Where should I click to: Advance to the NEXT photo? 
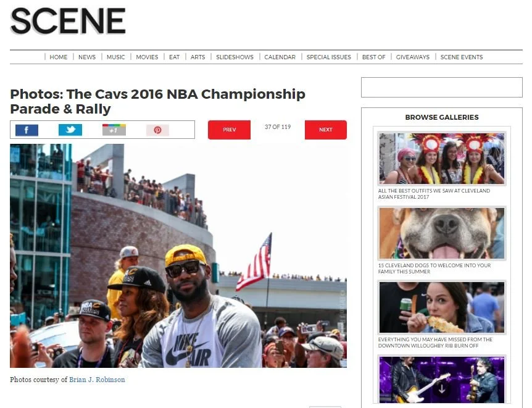point(326,130)
